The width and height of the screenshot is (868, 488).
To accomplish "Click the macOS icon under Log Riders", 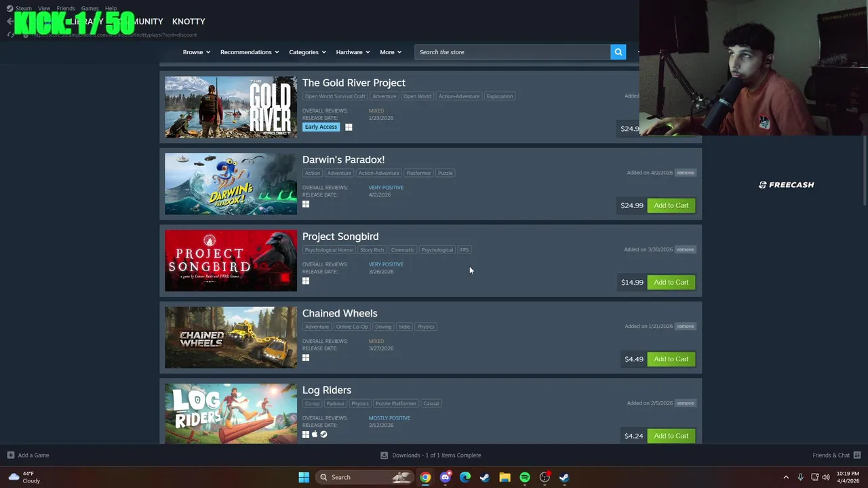I will pos(315,434).
